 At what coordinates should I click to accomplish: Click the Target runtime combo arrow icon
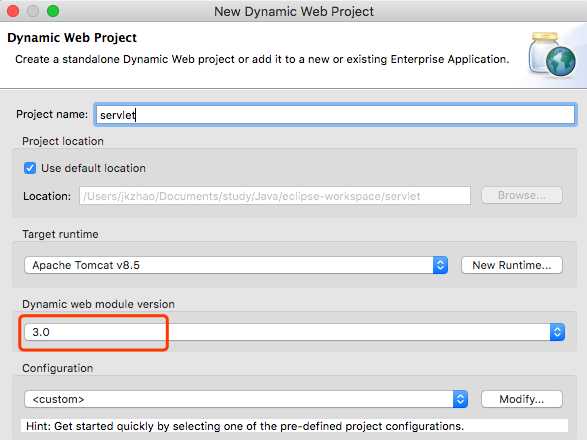(x=440, y=265)
